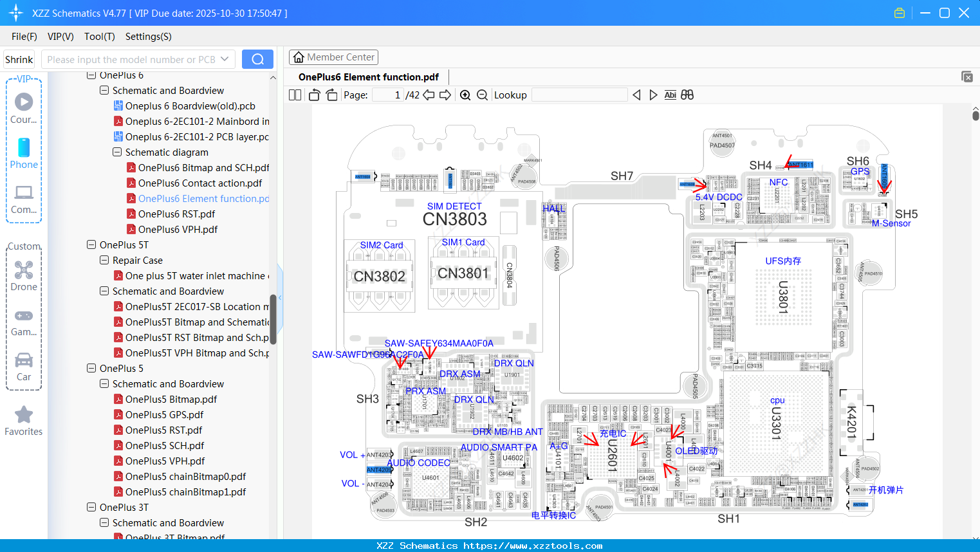Click the yellow VIP badge icon in title bar
The image size is (980, 552).
click(900, 13)
